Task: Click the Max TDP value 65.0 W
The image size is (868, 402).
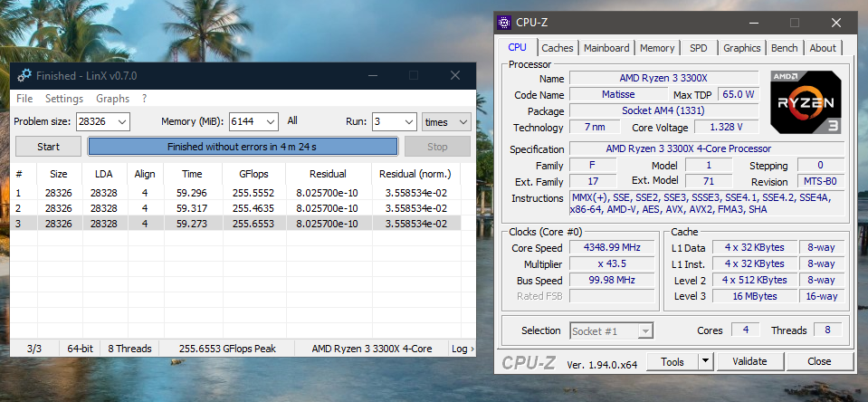Action: coord(739,94)
